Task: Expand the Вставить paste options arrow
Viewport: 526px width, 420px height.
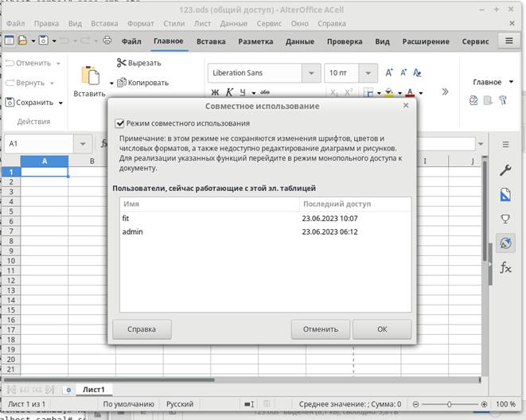Action: [x=111, y=84]
